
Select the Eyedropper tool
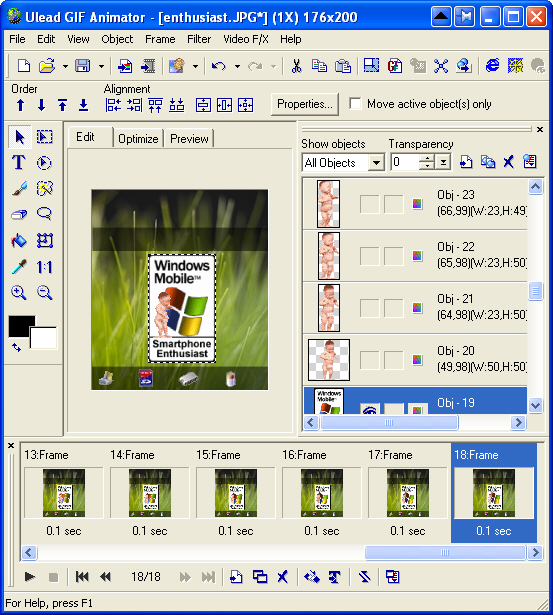19,267
